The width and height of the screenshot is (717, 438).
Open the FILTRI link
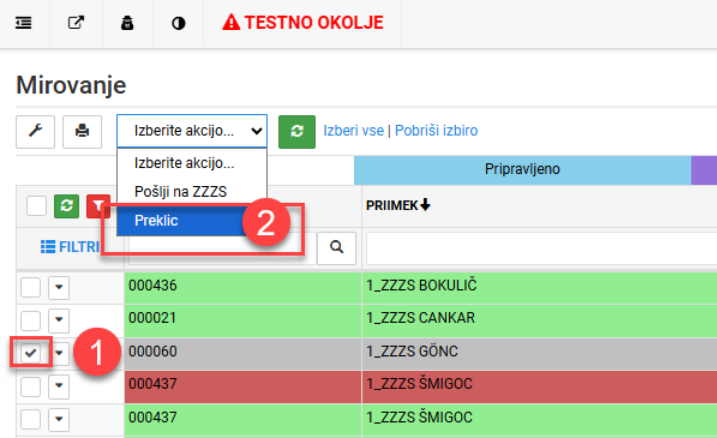click(x=70, y=247)
